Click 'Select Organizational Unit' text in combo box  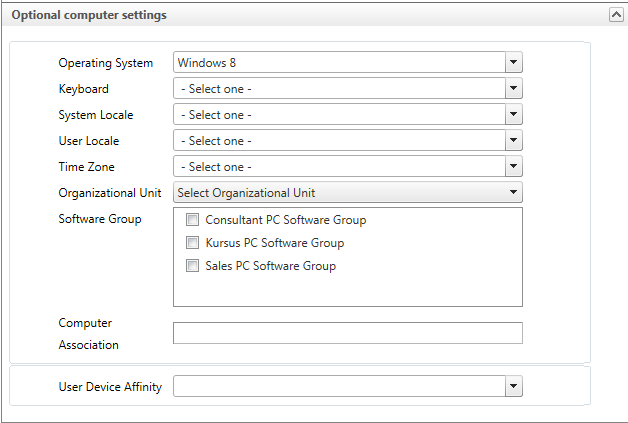point(246,192)
